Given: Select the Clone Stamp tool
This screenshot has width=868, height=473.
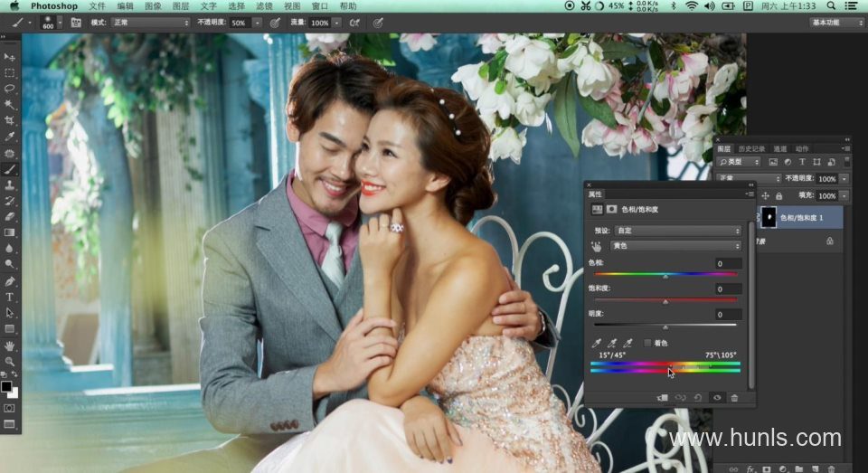Looking at the screenshot, I should [x=9, y=185].
